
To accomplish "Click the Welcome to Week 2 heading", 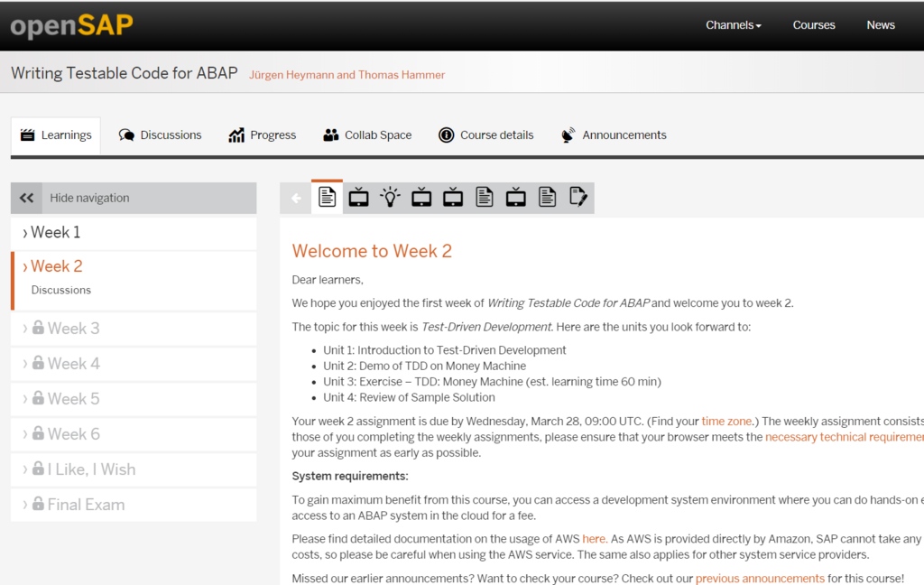I will (x=372, y=251).
